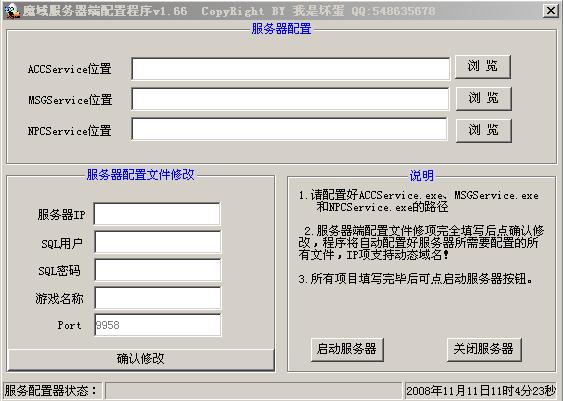The image size is (563, 401).
Task: Browse for MSGService location
Action: click(x=483, y=98)
